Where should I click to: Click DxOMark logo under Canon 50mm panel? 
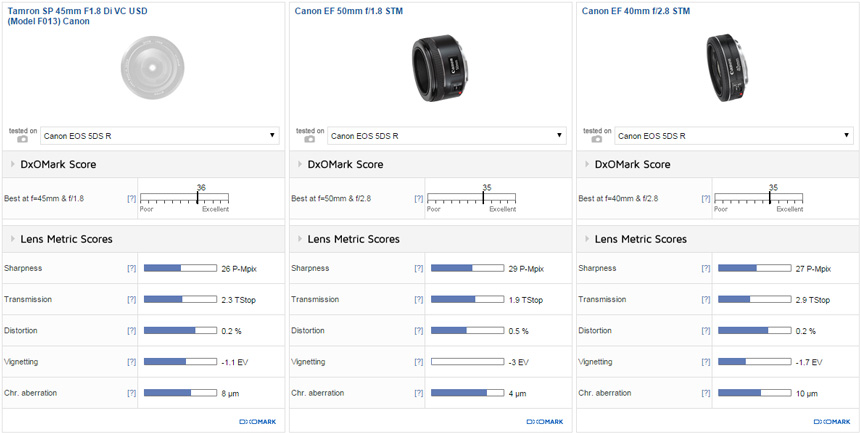pos(545,421)
